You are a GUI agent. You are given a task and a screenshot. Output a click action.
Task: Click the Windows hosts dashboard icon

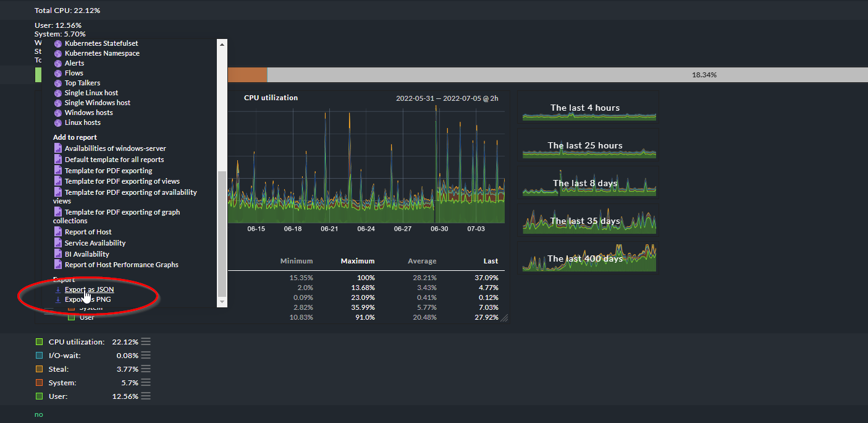click(x=59, y=112)
